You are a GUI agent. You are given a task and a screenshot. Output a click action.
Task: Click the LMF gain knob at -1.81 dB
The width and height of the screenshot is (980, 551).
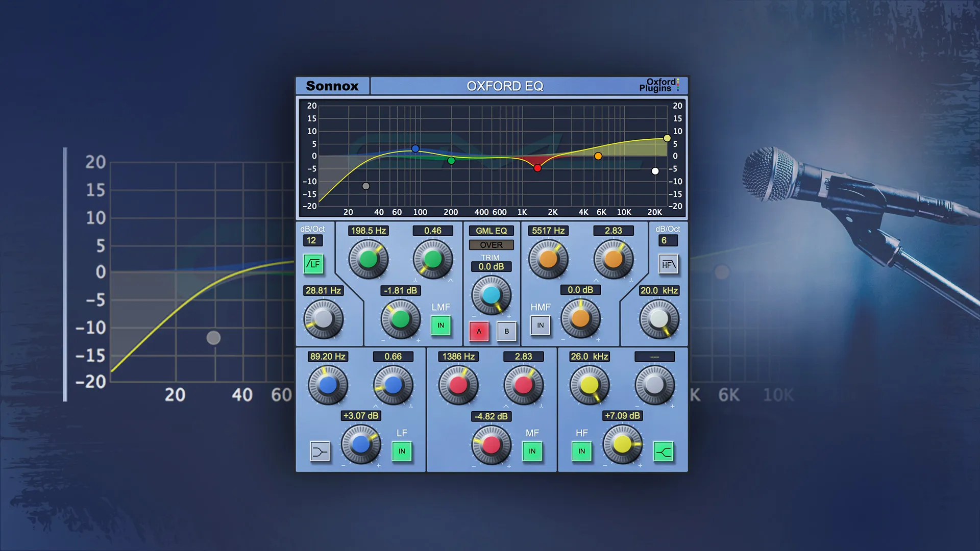[401, 319]
